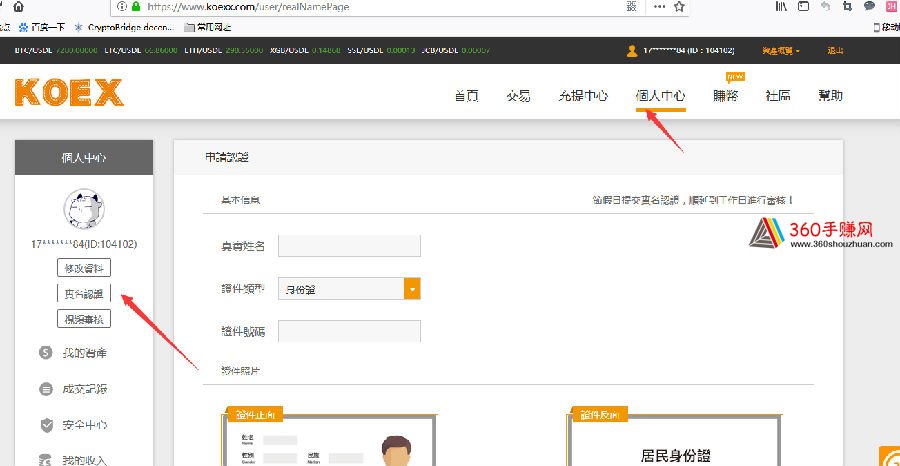Screen dimensions: 900x466
Task: Select the 身份證 combo box
Action: (x=349, y=289)
